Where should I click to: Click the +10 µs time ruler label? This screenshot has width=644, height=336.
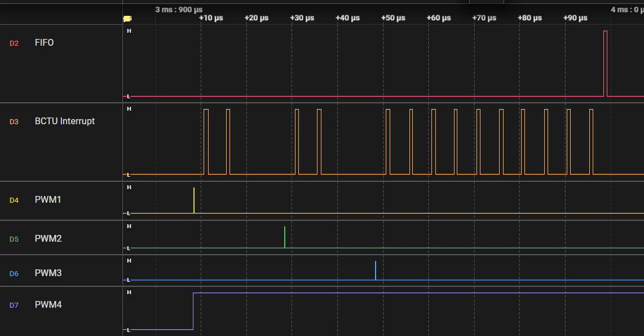point(211,18)
